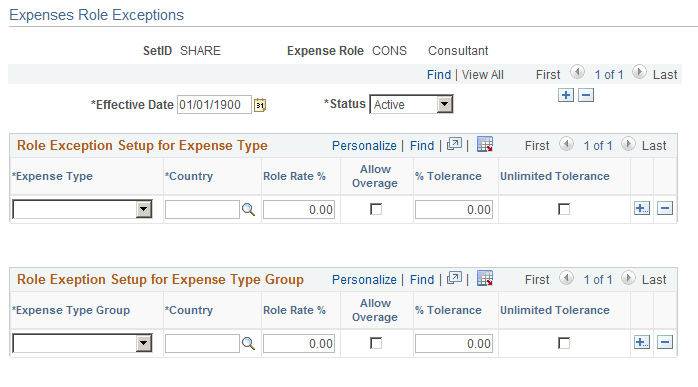Click the 'SHARE' SetID value

pyautogui.click(x=200, y=51)
